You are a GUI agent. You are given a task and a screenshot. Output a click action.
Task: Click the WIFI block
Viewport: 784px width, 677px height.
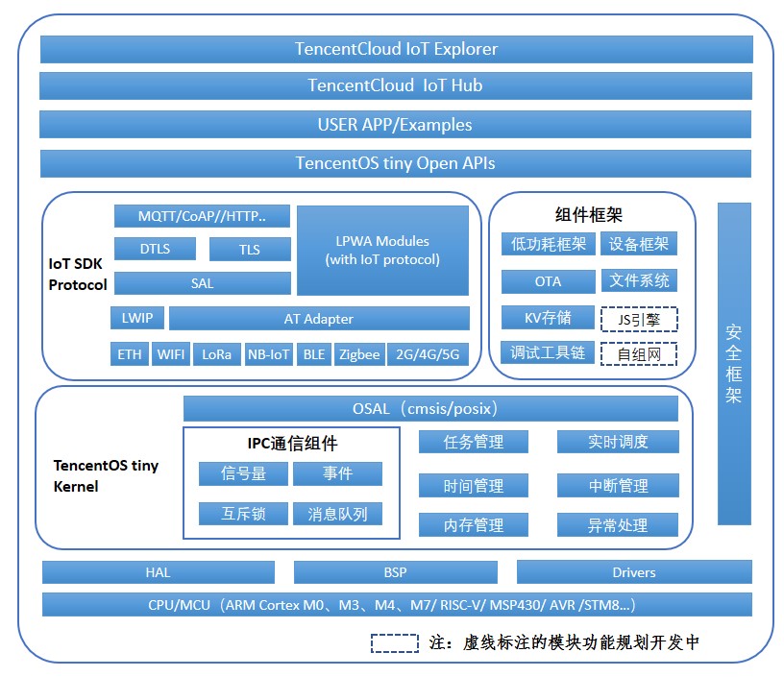click(x=170, y=354)
